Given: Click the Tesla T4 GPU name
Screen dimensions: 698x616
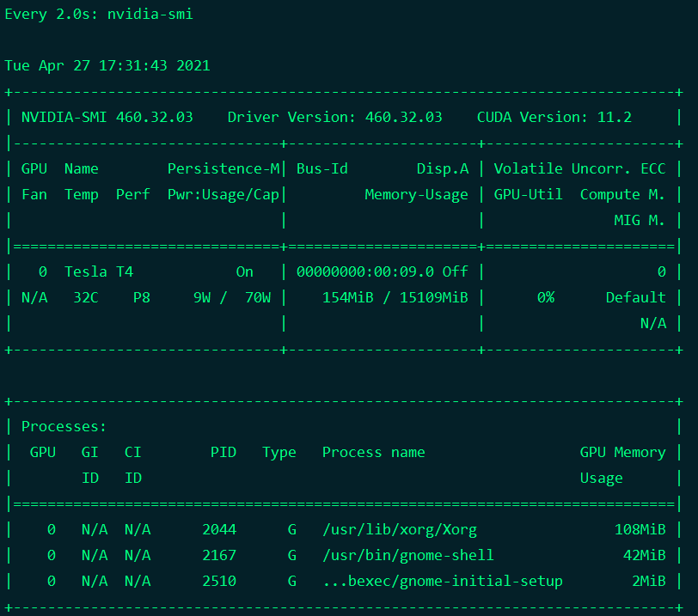Looking at the screenshot, I should click(x=99, y=271).
